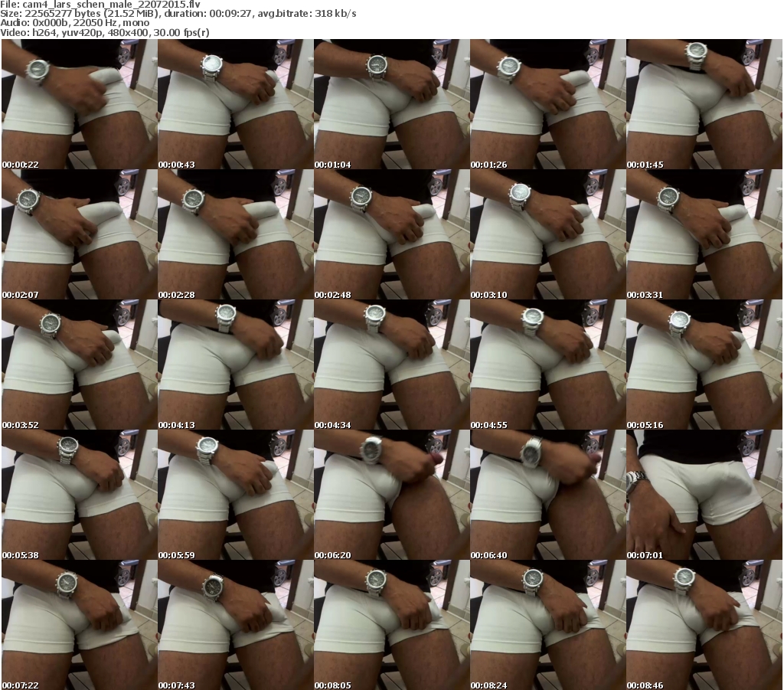
Task: Click the Video h264 yuv420p 480x400 line
Action: pyautogui.click(x=104, y=32)
